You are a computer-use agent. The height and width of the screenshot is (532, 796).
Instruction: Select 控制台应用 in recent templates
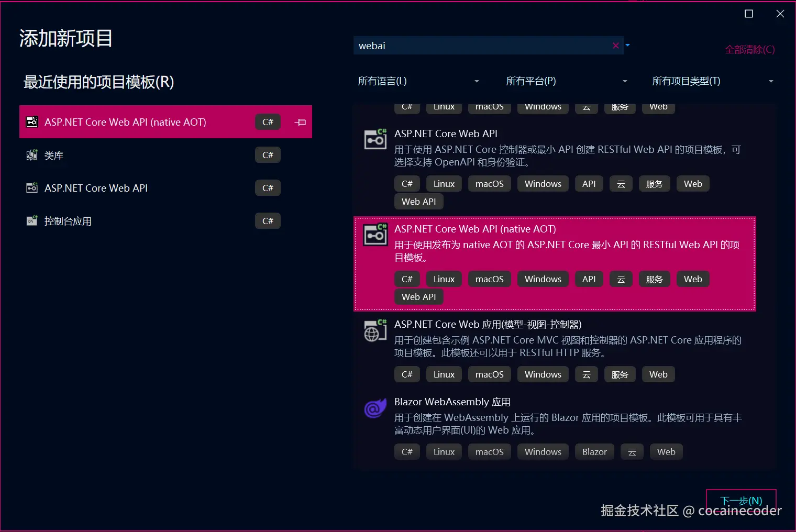(x=165, y=221)
